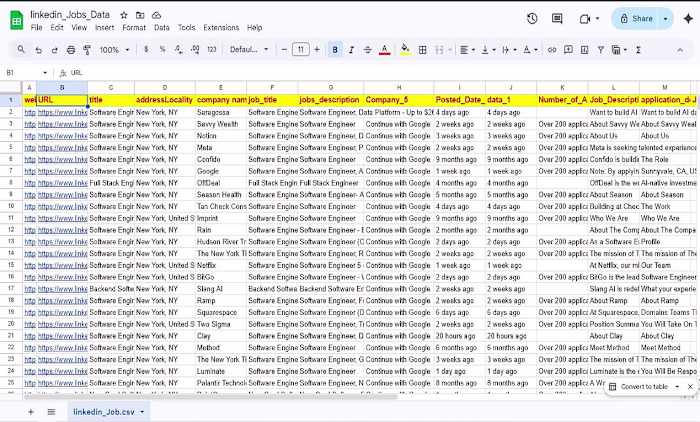
Task: Click the Share button
Action: (x=636, y=19)
